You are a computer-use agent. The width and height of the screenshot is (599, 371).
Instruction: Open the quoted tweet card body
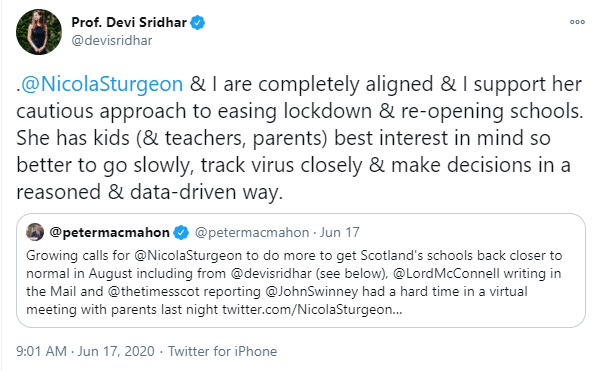(301, 271)
